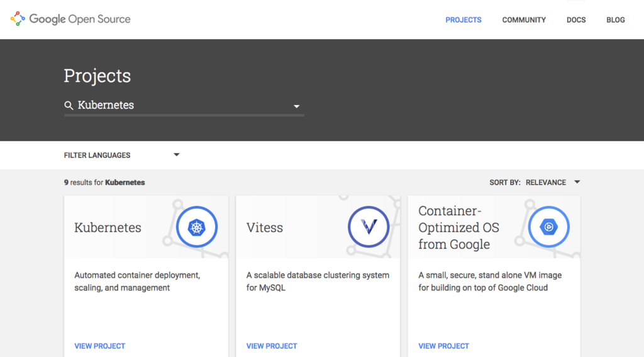View project link on Kubernetes card
The image size is (644, 357).
100,346
